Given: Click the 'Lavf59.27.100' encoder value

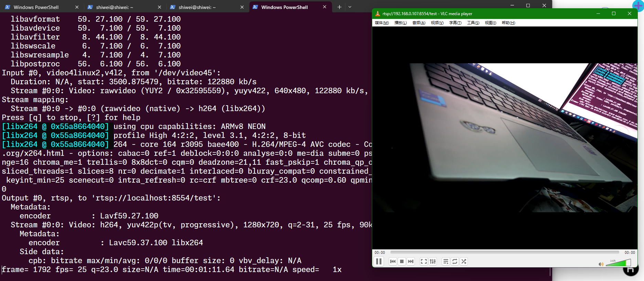Looking at the screenshot, I should click(129, 216).
